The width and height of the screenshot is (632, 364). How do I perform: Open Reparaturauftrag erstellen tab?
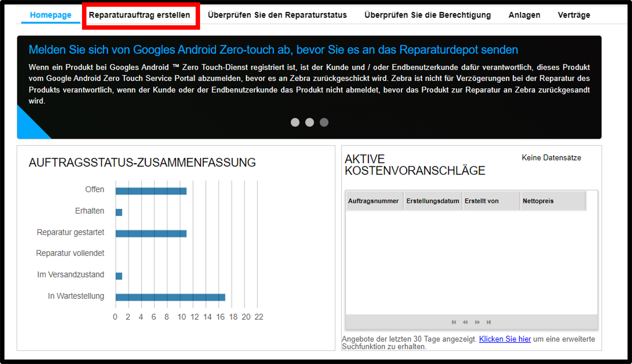(140, 15)
